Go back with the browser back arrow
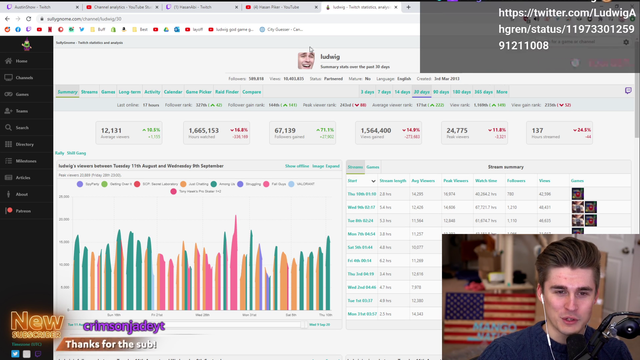Viewport: 640px width, 360px height. click(7, 19)
